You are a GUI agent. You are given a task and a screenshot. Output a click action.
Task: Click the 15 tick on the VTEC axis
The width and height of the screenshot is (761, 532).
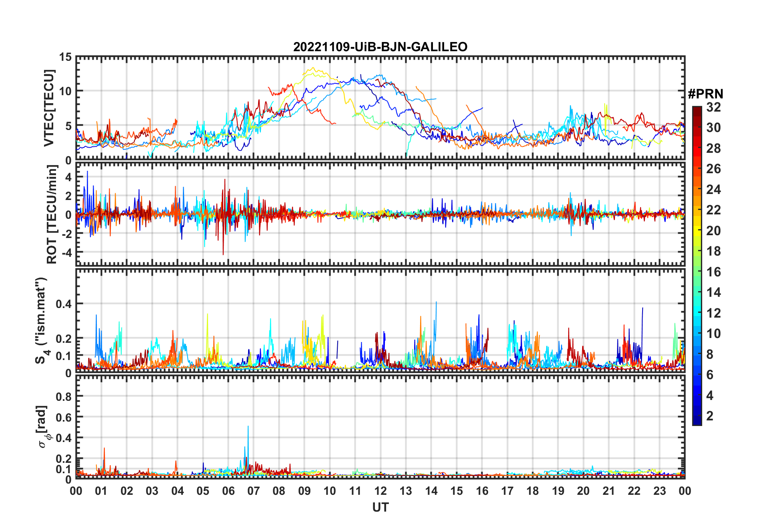click(66, 57)
